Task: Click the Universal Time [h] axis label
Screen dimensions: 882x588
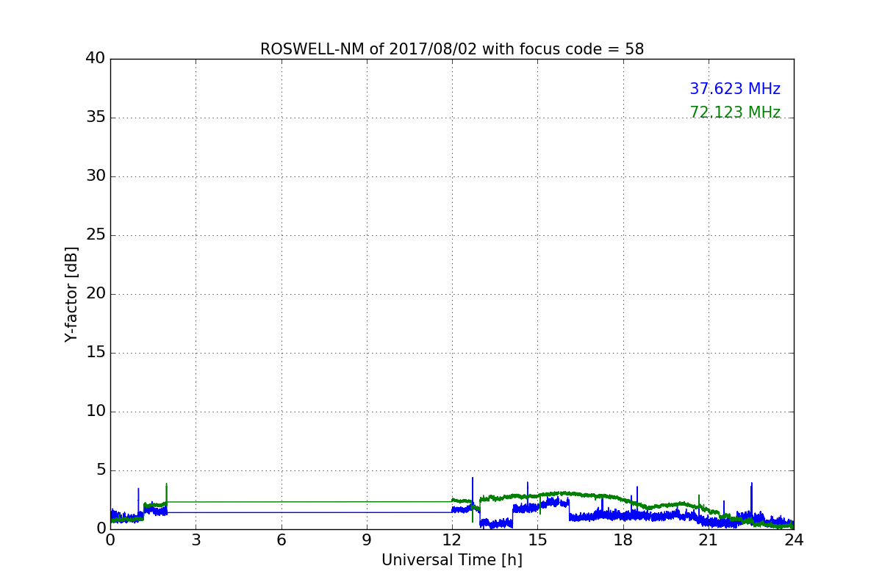Action: (452, 560)
